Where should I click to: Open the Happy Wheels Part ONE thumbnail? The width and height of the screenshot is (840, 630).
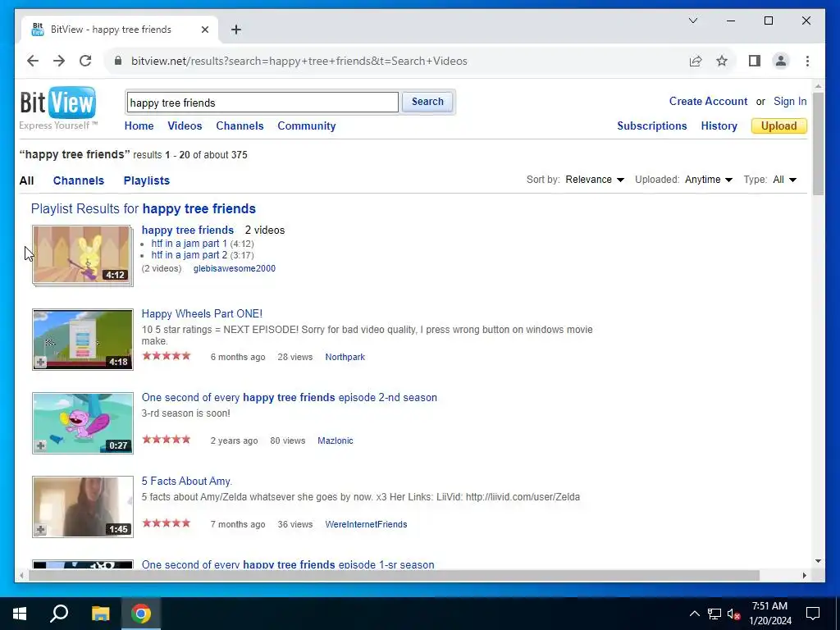83,339
